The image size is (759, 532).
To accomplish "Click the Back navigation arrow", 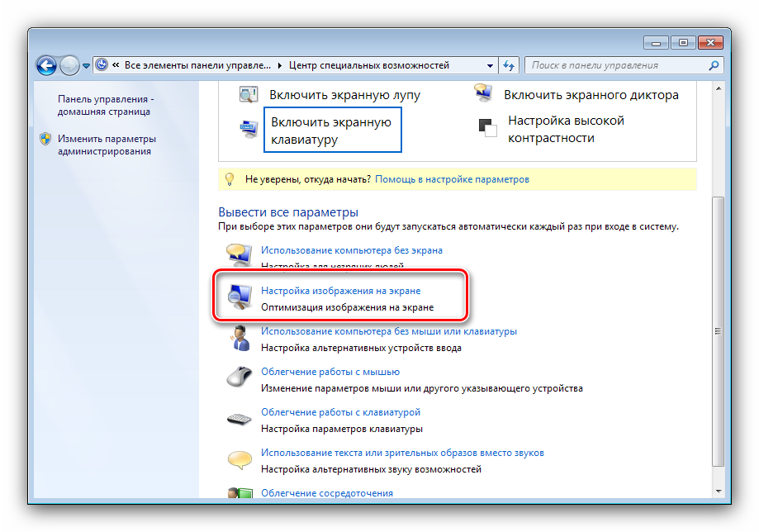I will (46, 65).
